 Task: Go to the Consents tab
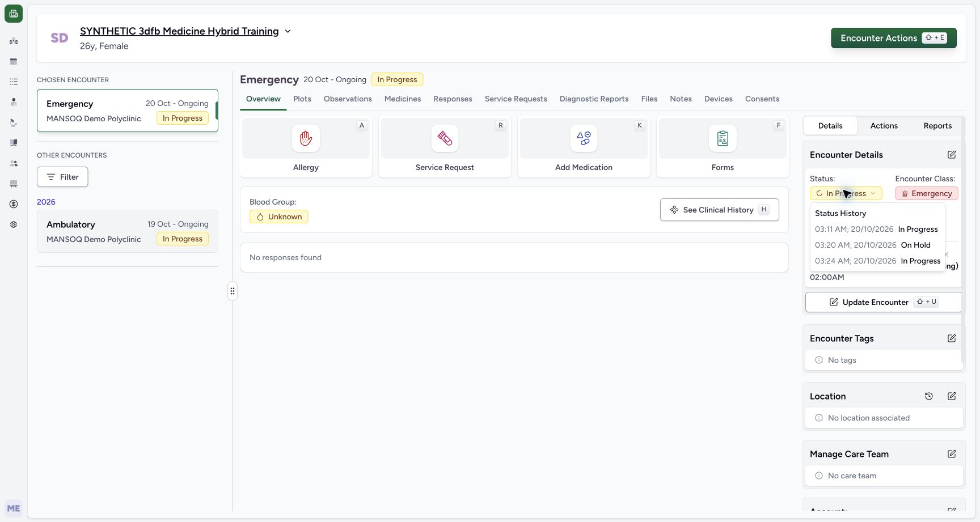pyautogui.click(x=762, y=99)
